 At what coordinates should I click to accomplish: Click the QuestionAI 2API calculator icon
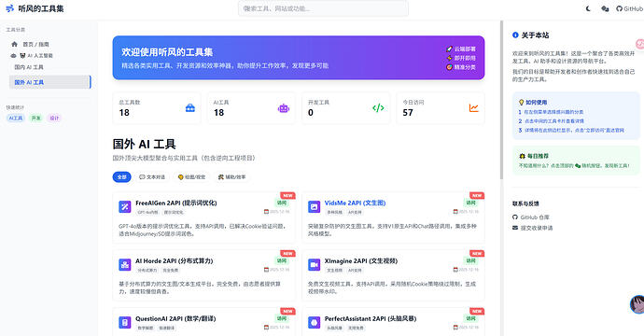pos(125,322)
